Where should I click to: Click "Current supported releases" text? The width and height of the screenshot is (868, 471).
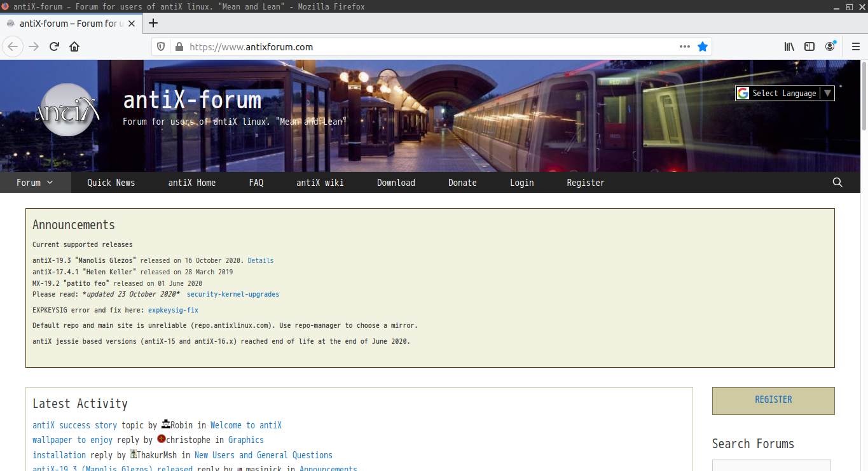click(83, 244)
